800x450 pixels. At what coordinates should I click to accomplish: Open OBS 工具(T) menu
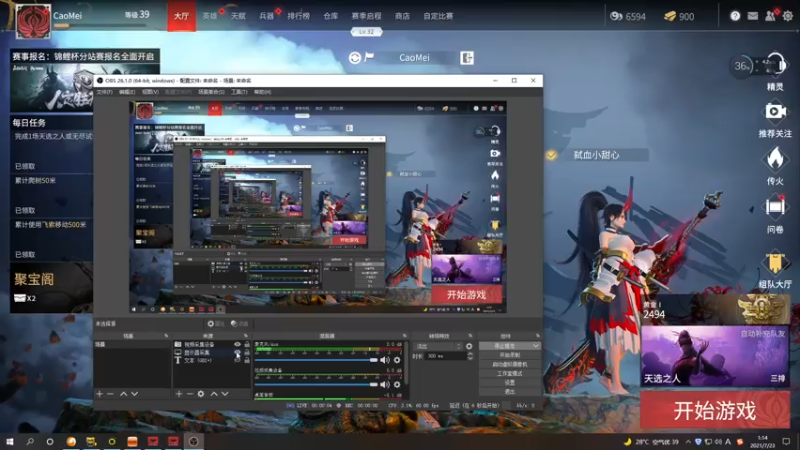239,92
